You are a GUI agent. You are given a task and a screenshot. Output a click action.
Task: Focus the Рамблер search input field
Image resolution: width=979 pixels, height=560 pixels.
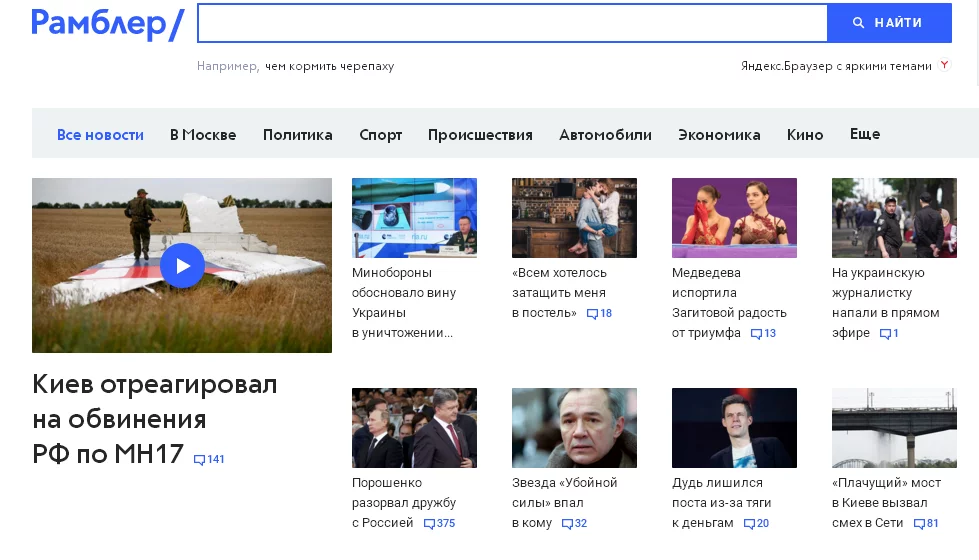coord(513,23)
